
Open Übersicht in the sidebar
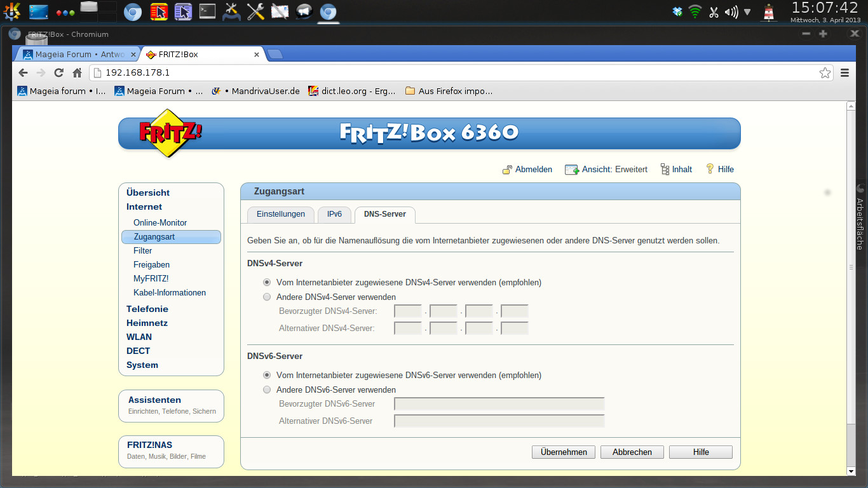click(148, 193)
